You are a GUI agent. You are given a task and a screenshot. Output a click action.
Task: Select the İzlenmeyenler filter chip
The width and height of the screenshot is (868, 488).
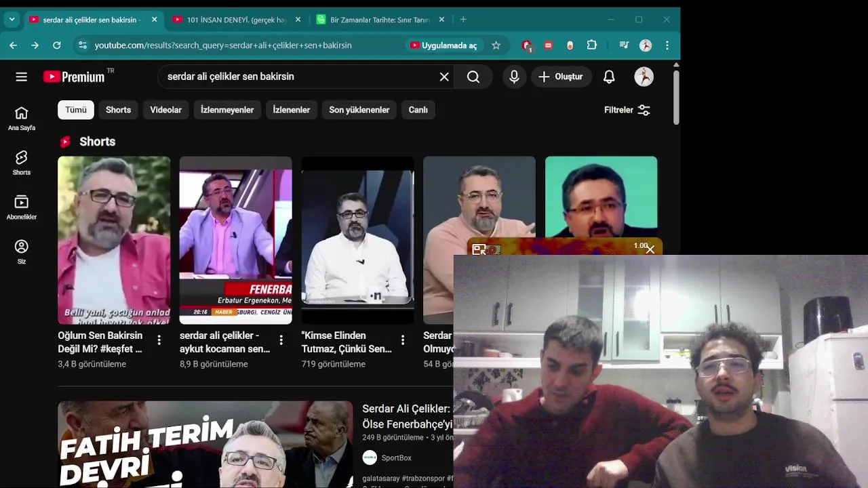tap(227, 110)
